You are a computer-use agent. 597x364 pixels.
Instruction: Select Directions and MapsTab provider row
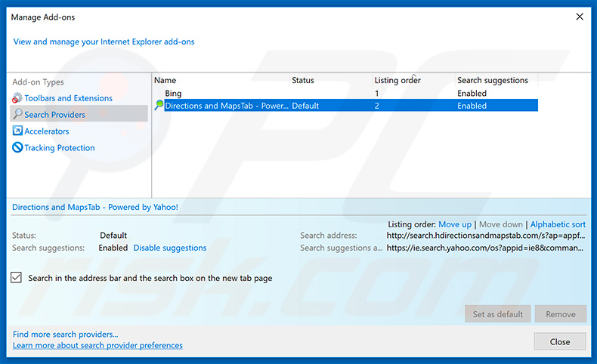(x=345, y=106)
